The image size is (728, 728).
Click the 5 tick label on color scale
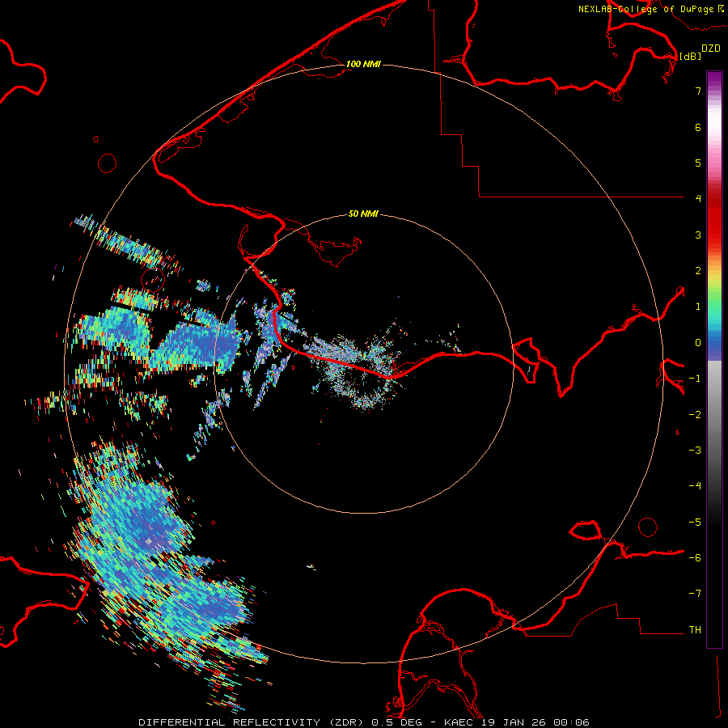click(698, 163)
